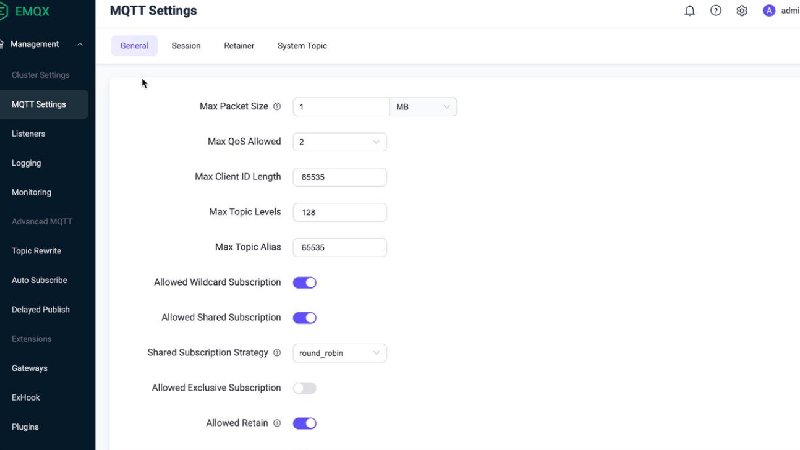Open the help question mark icon
Image resolution: width=800 pixels, height=450 pixels.
click(716, 11)
